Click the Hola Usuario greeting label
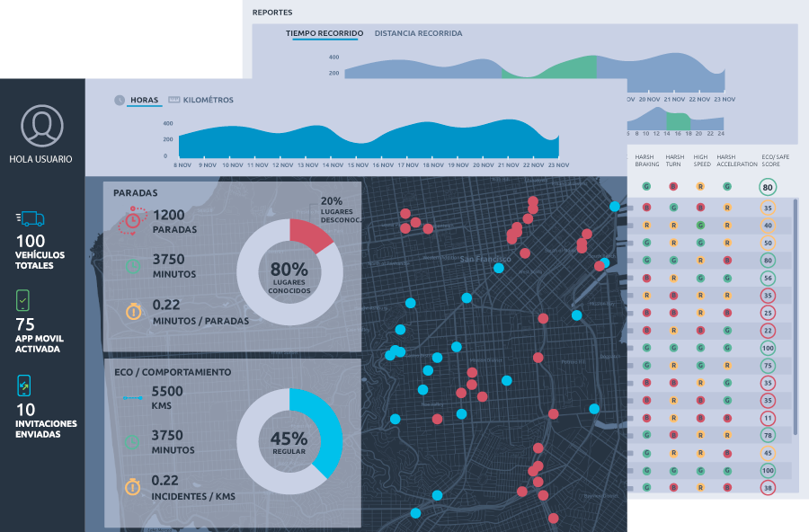This screenshot has height=532, width=809. (41, 159)
